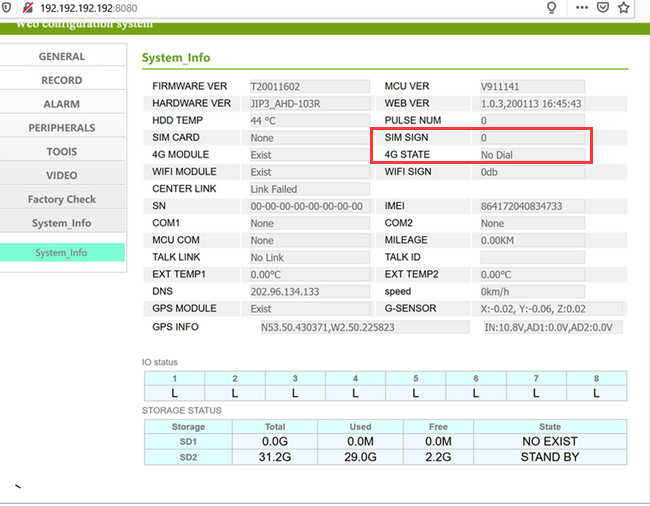Image resolution: width=650 pixels, height=506 pixels.
Task: Click the L state under IO 4
Action: [x=355, y=393]
